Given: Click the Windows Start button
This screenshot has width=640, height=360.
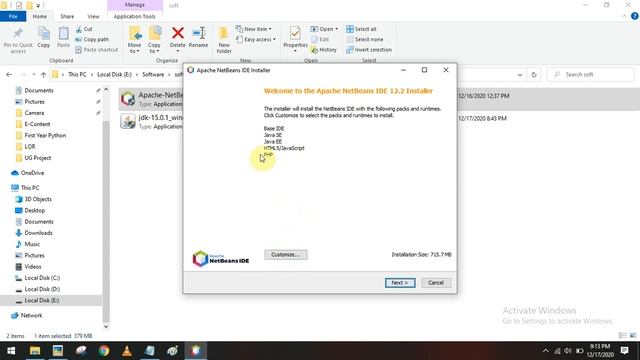Looking at the screenshot, I should click(11, 351).
